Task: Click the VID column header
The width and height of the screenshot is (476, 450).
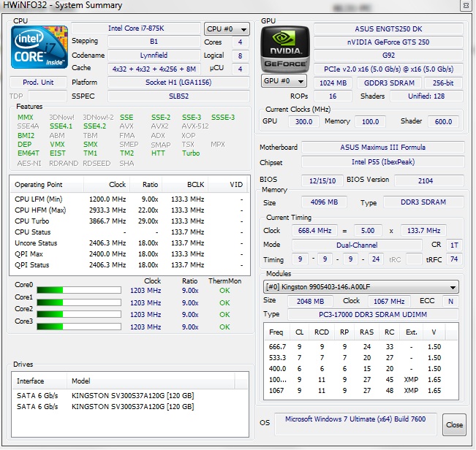Action: click(227, 185)
